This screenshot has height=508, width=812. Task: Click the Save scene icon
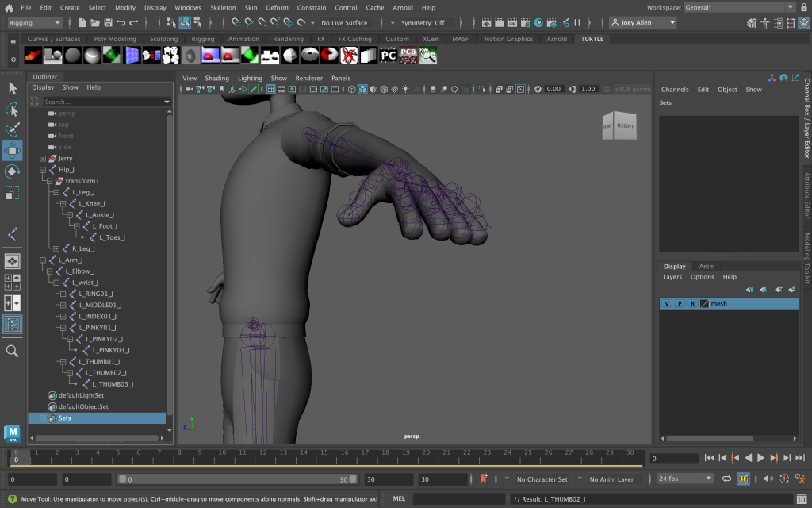[107, 23]
